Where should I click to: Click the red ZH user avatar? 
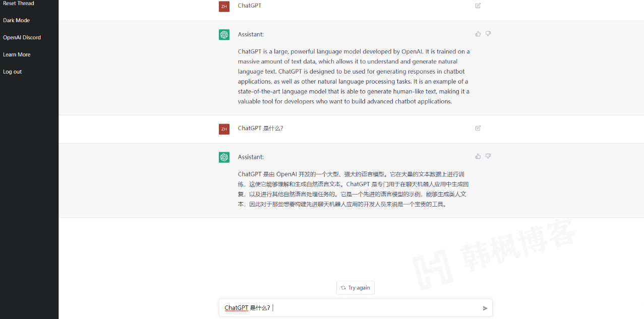tap(224, 7)
